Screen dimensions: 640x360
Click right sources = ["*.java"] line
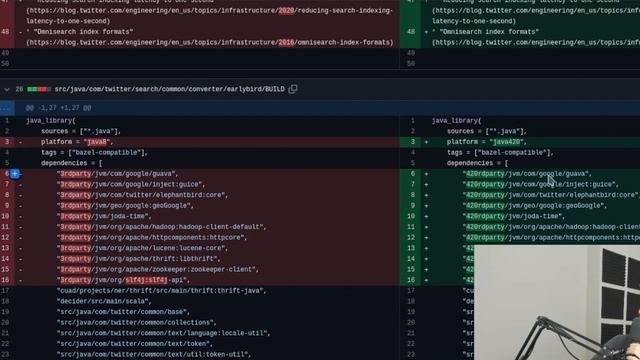(487, 131)
